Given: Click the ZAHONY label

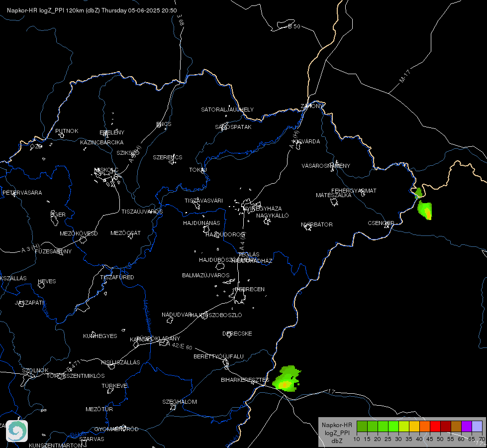Looking at the screenshot, I should (312, 106).
